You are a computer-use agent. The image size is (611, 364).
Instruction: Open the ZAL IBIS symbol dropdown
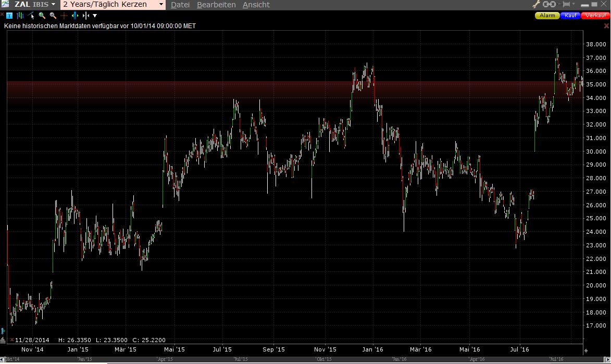pyautogui.click(x=53, y=4)
